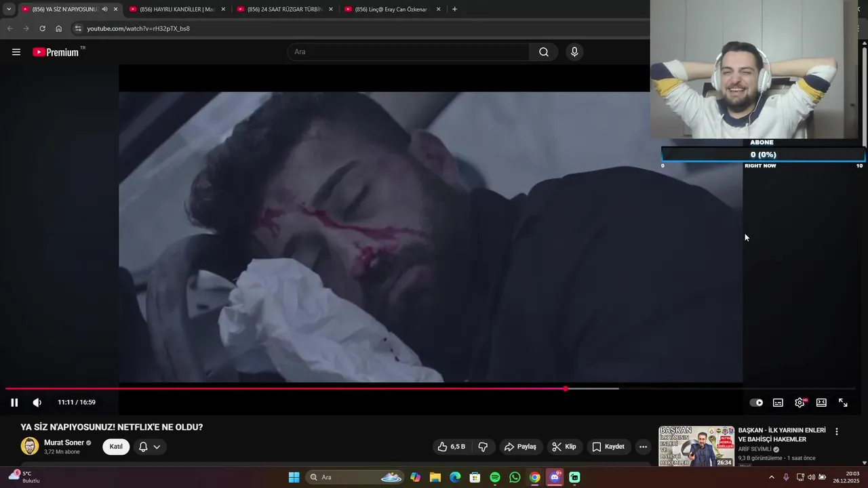Open the Paylaş share dialog
Viewport: 868px width, 488px height.
pyautogui.click(x=520, y=447)
